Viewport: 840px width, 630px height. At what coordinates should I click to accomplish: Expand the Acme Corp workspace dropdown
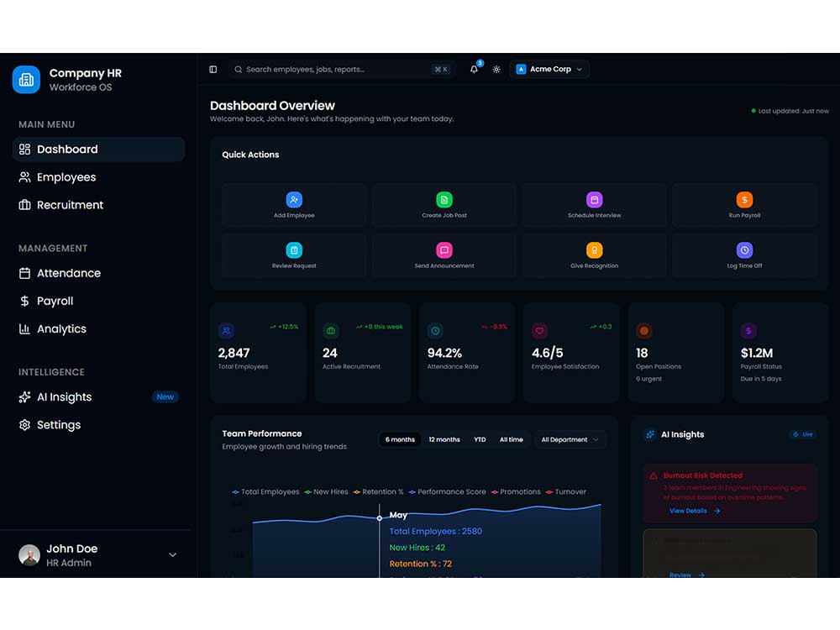[x=549, y=69]
